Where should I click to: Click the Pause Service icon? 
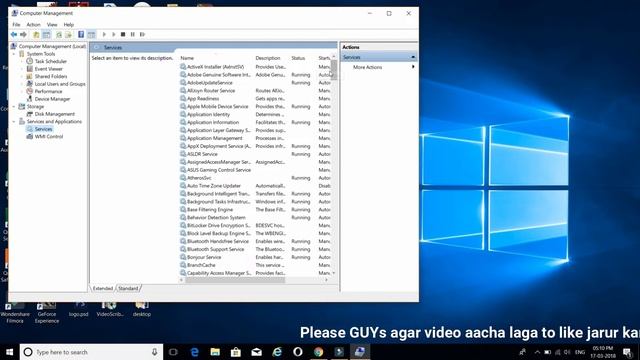(133, 35)
